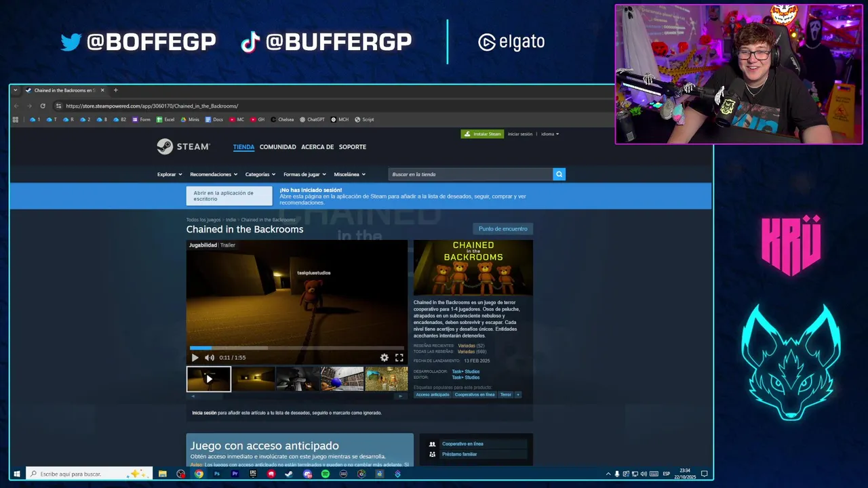This screenshot has height=488, width=868.
Task: Open the Formas de jugar dropdown
Action: (304, 174)
